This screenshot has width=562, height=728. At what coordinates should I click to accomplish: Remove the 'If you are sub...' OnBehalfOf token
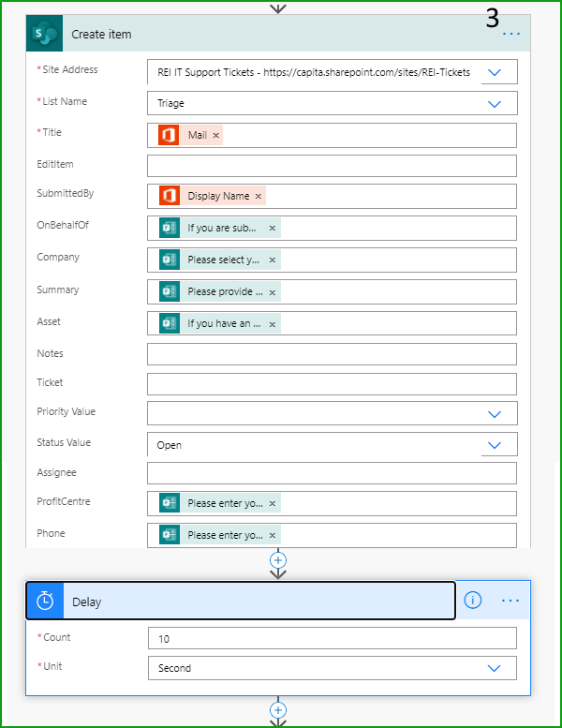[273, 228]
